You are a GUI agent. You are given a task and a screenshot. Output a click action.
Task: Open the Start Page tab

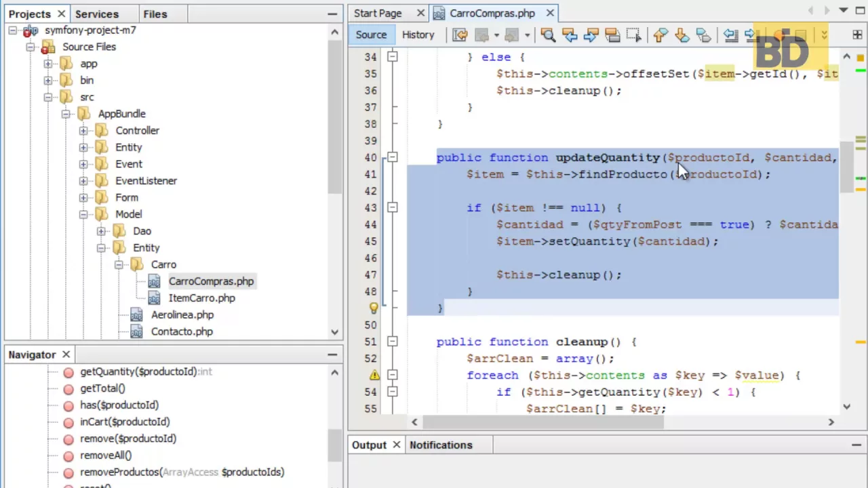(378, 13)
